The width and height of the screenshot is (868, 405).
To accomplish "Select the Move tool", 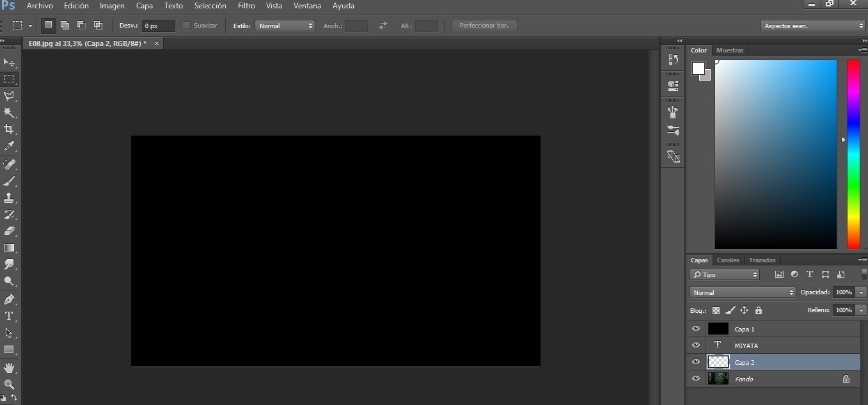I will tap(10, 63).
